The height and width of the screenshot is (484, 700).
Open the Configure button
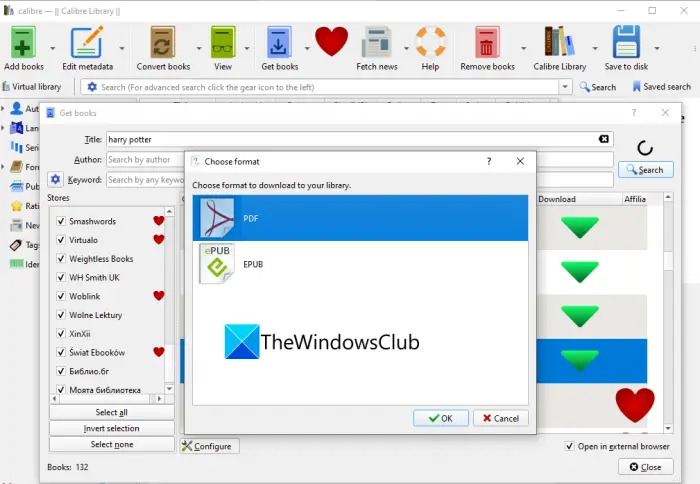point(209,446)
